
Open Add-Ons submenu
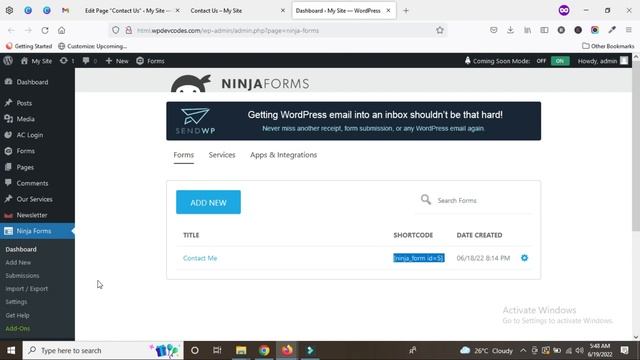[x=18, y=328]
